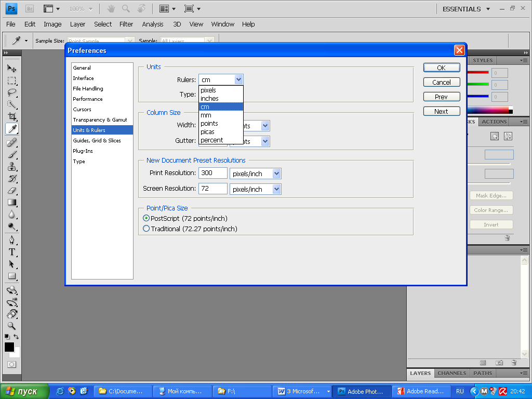The width and height of the screenshot is (532, 399).
Task: Select Transparency & Gamut category
Action: coord(102,120)
